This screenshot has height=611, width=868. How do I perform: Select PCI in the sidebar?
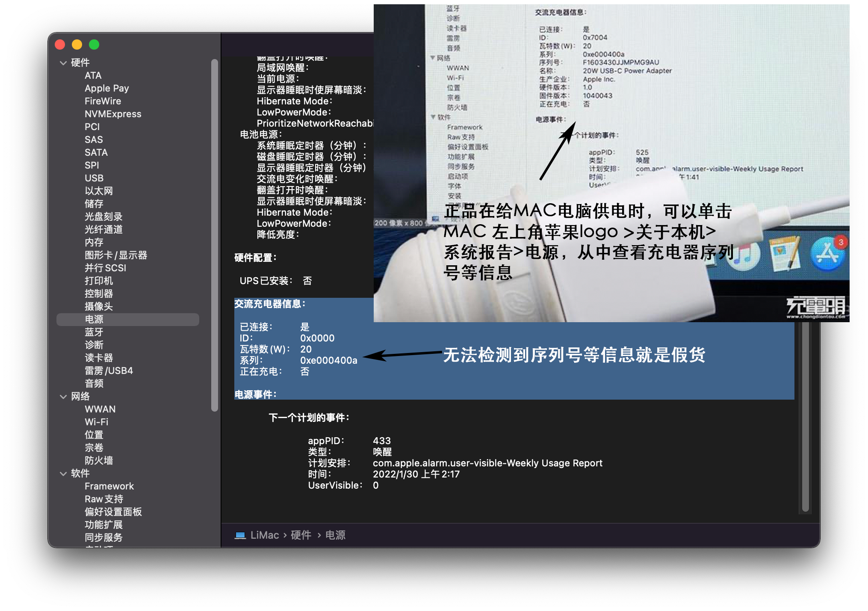(x=92, y=127)
